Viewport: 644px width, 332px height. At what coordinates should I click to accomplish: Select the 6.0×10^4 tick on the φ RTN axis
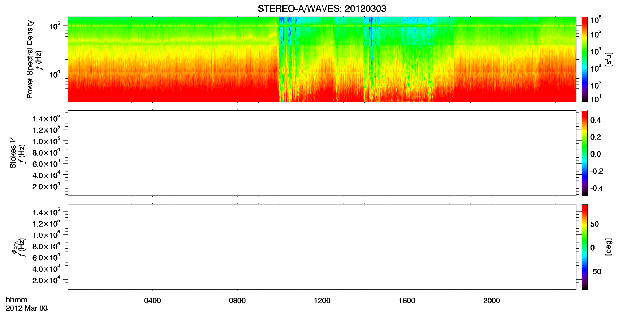(x=46, y=258)
